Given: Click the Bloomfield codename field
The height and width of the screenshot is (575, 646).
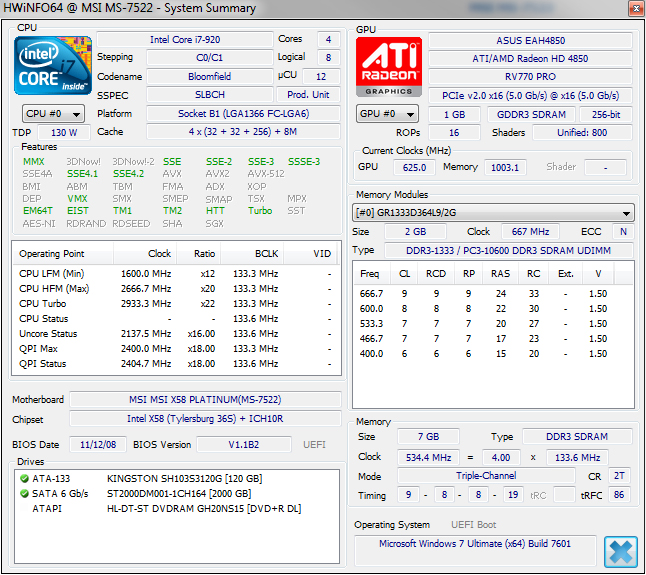Looking at the screenshot, I should tap(210, 76).
